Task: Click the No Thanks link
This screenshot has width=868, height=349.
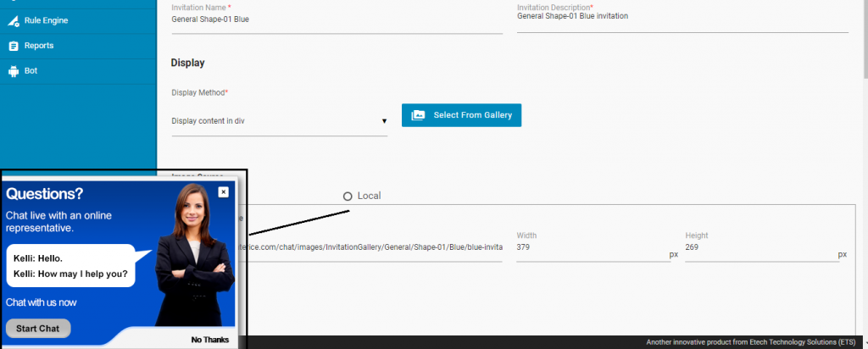Action: coord(209,340)
